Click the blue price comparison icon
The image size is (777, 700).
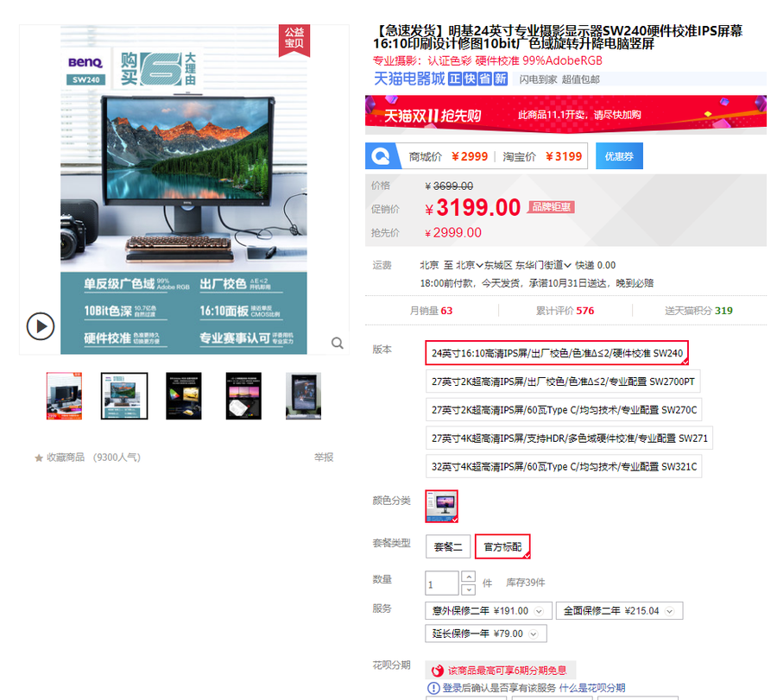(381, 156)
